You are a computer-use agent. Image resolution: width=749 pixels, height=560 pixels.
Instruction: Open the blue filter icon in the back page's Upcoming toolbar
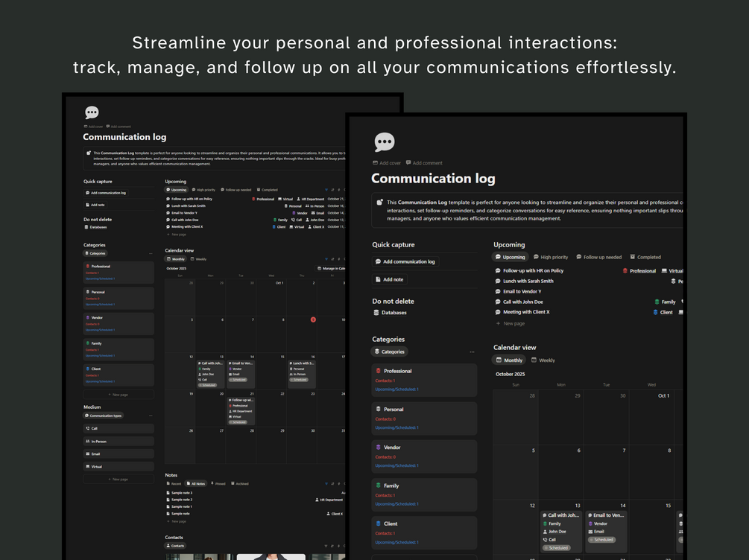click(326, 190)
